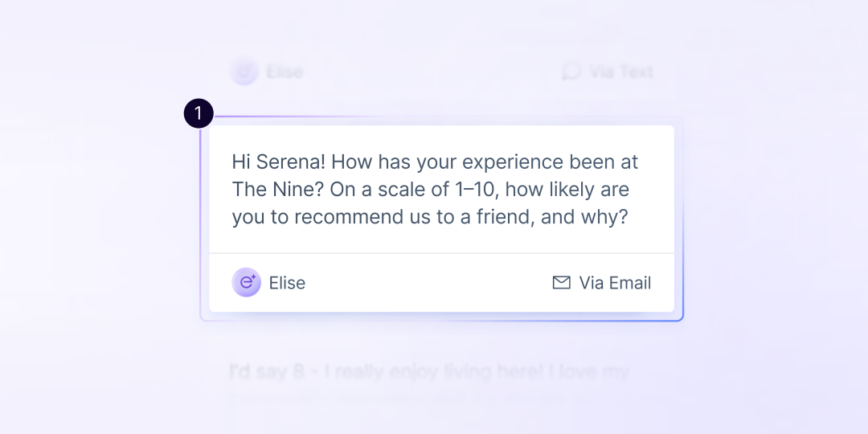Click the blurred Elise name at the top
868x434 pixels.
(x=285, y=72)
